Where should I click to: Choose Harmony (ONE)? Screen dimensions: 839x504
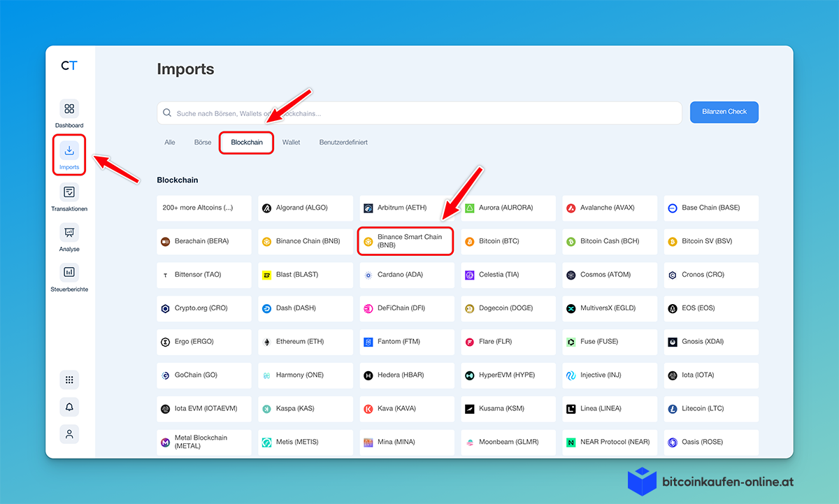pyautogui.click(x=306, y=375)
